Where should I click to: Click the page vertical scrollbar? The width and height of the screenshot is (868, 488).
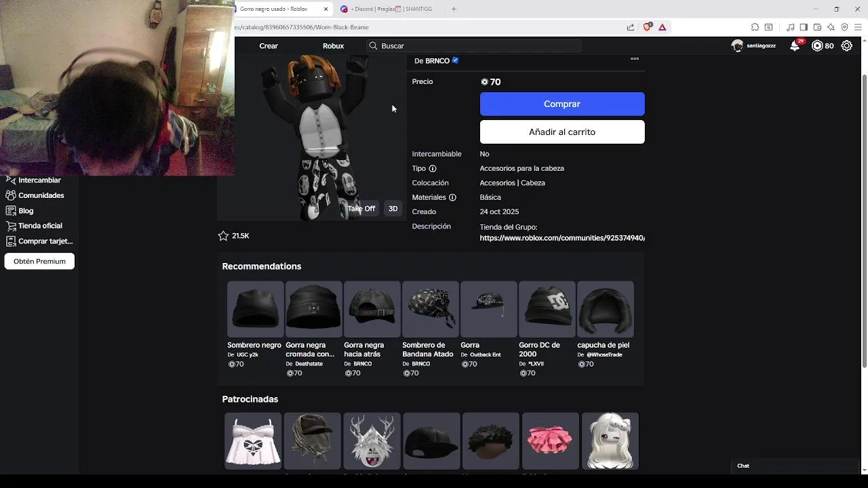tap(864, 220)
